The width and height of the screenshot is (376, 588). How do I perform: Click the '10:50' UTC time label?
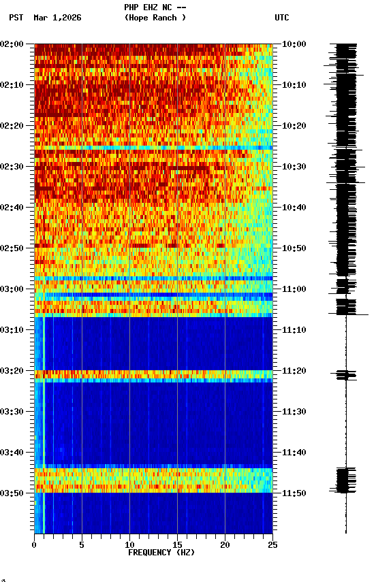point(294,248)
